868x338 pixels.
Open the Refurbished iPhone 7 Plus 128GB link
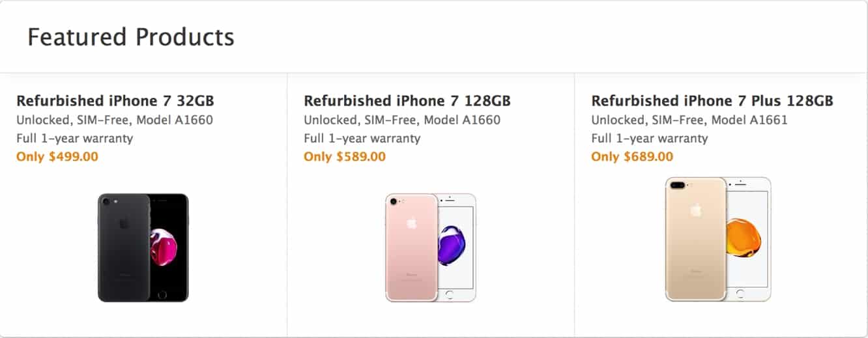(712, 101)
